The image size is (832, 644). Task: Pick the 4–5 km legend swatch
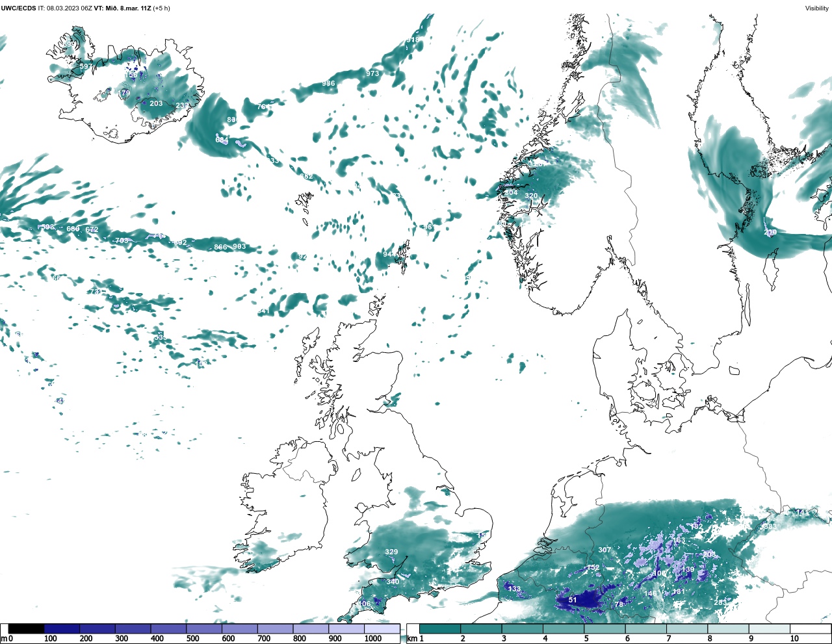(x=563, y=629)
